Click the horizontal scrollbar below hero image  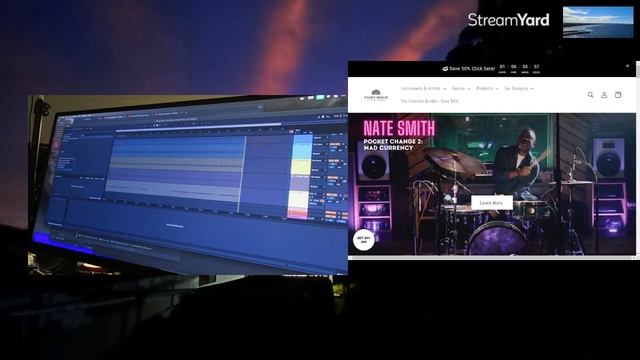click(491, 258)
